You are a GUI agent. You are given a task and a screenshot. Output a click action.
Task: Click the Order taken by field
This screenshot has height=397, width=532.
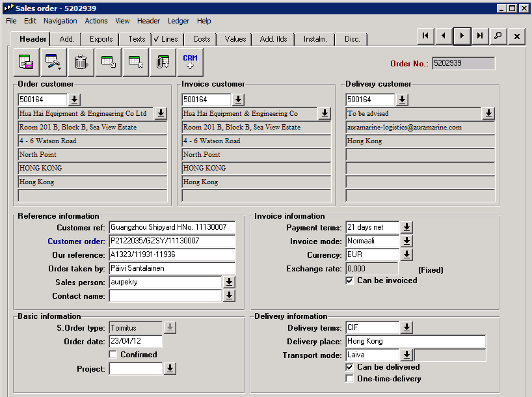click(x=172, y=268)
